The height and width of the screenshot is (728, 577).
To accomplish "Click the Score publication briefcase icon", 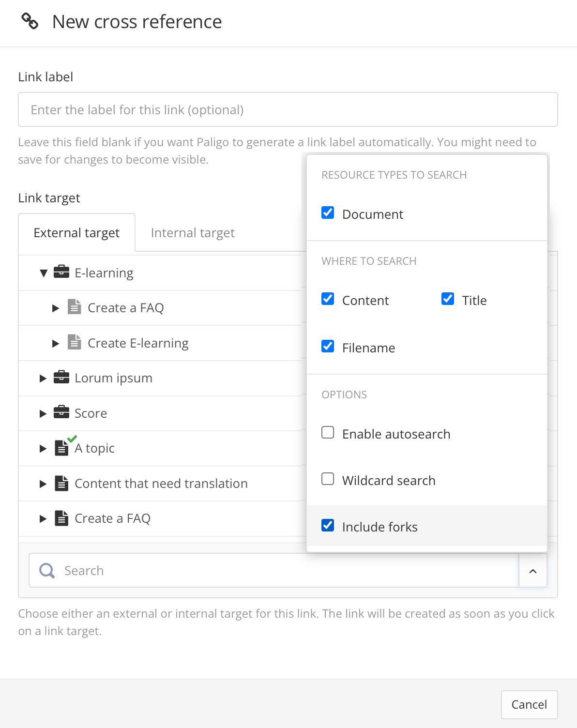I will [x=61, y=412].
